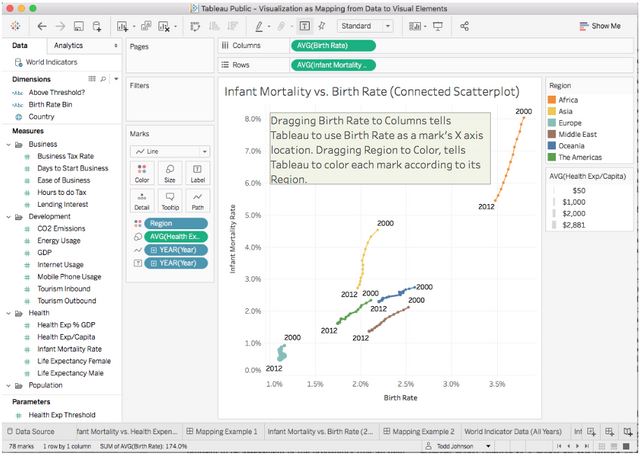Click the Color button on Marks card
This screenshot has height=455, width=640.
142,173
